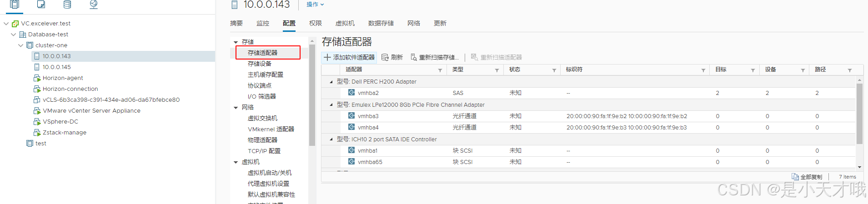Open 协议端点 settings page

260,85
